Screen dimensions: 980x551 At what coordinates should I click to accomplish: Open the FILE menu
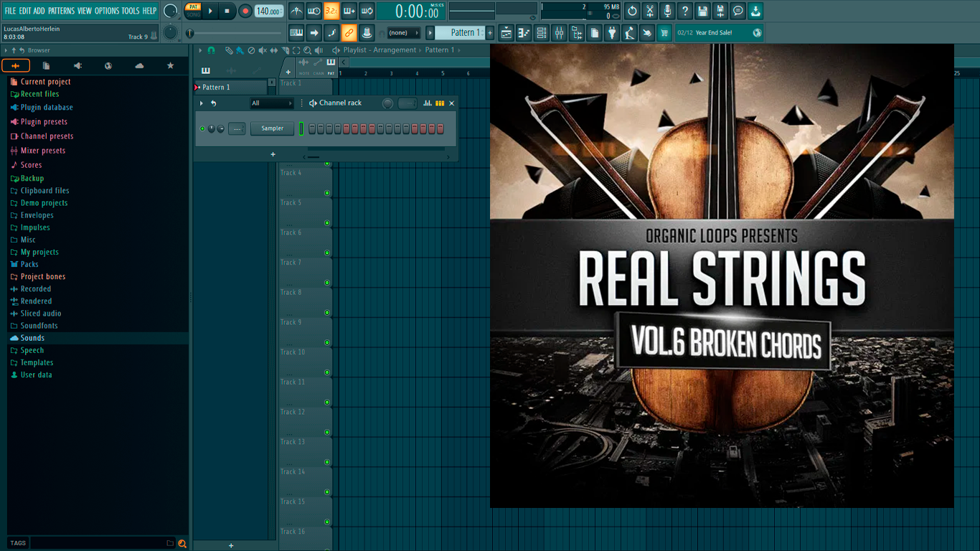click(x=10, y=11)
